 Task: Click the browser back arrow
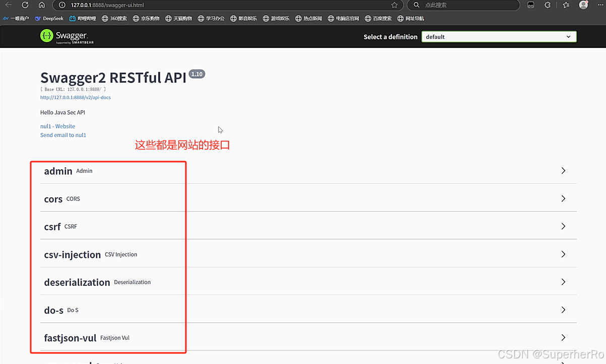(x=9, y=5)
